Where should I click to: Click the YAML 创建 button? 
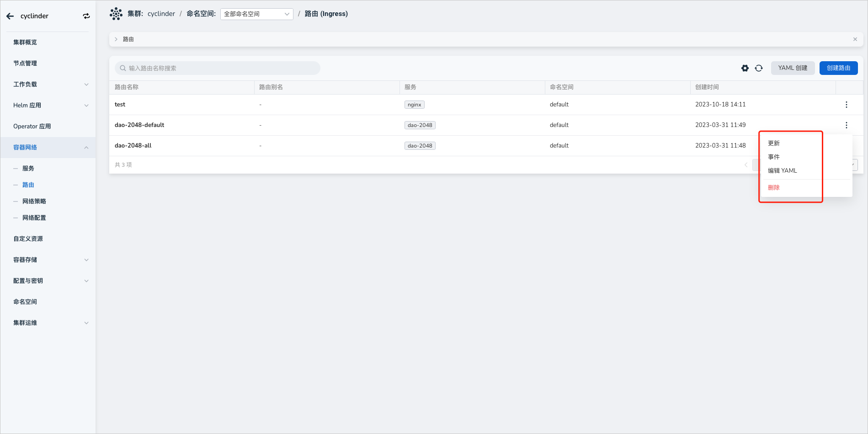[x=793, y=68]
